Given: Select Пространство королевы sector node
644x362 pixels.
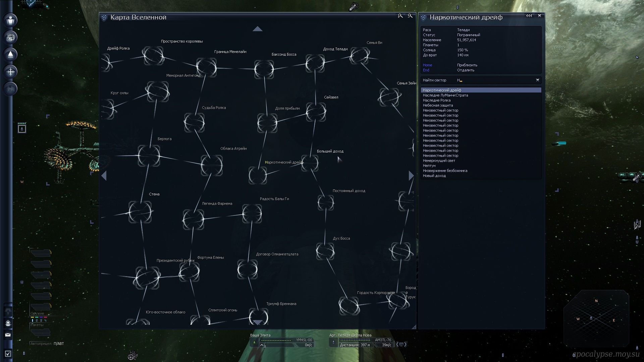Looking at the screenshot, I should click(x=153, y=56).
